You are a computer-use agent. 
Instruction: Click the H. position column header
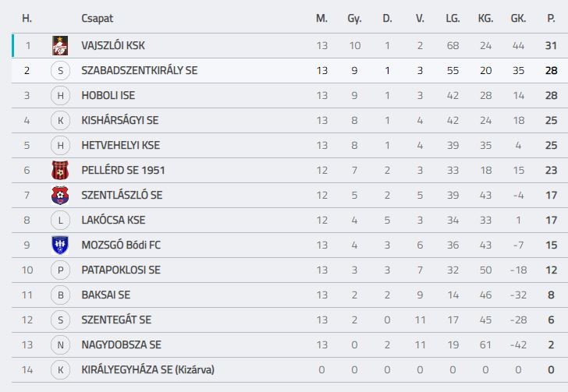coord(27,19)
